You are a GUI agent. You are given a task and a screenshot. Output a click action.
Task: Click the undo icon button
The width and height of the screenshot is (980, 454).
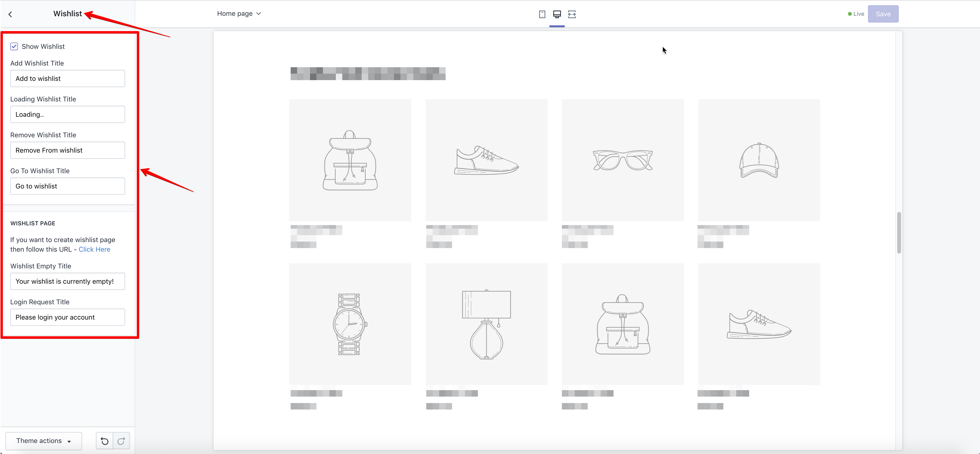coord(105,441)
